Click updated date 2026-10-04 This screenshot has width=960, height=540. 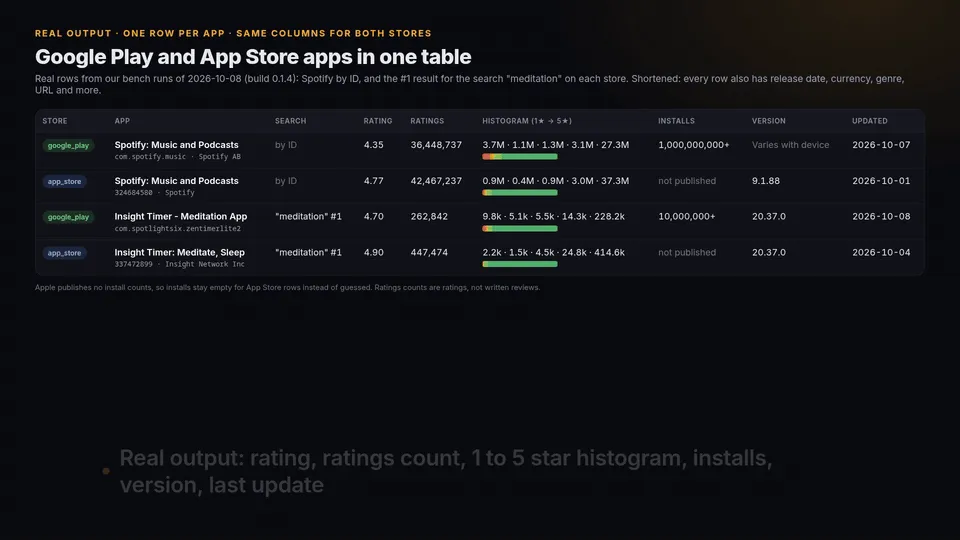coord(881,252)
